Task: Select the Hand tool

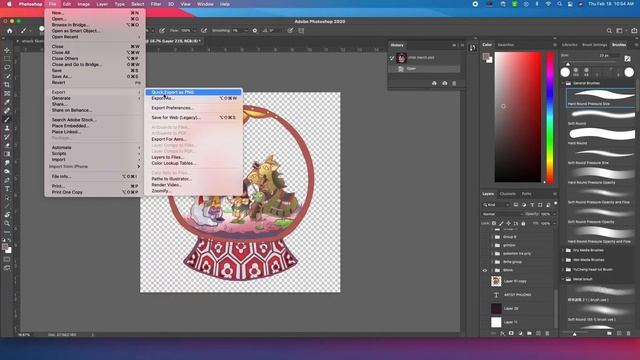Action: point(7,215)
